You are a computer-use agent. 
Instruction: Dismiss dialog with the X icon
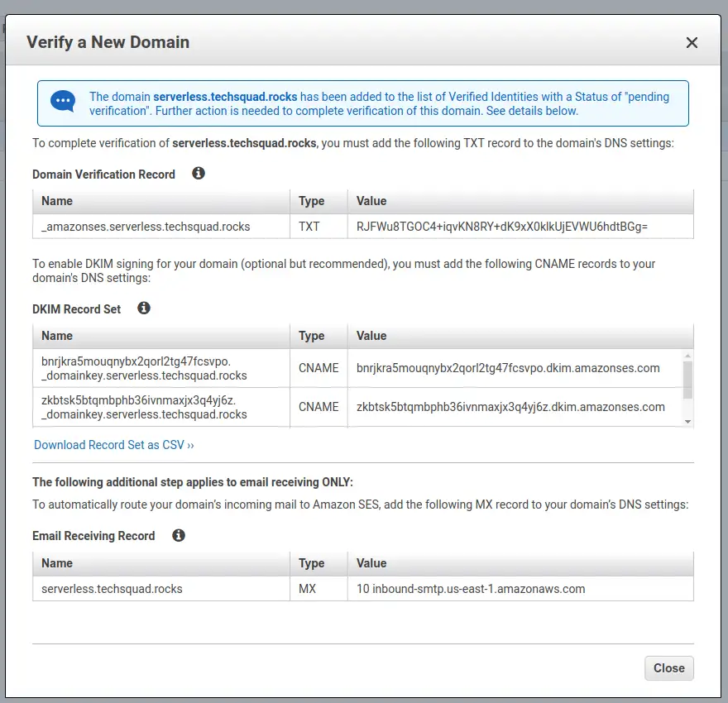click(x=692, y=43)
